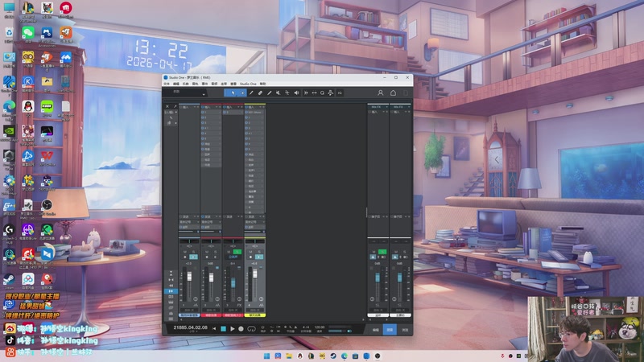Solo channel 1 with its S button

[x=193, y=252]
